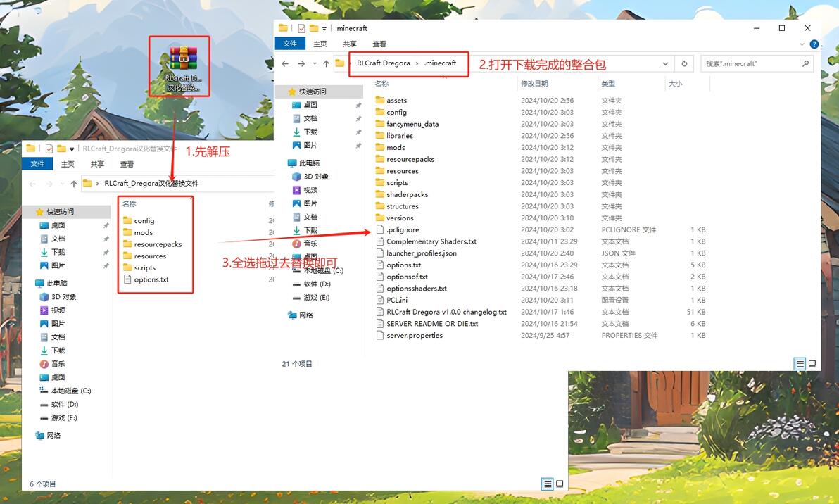
Task: Switch .minecraft window to large icons view
Action: pyautogui.click(x=812, y=364)
